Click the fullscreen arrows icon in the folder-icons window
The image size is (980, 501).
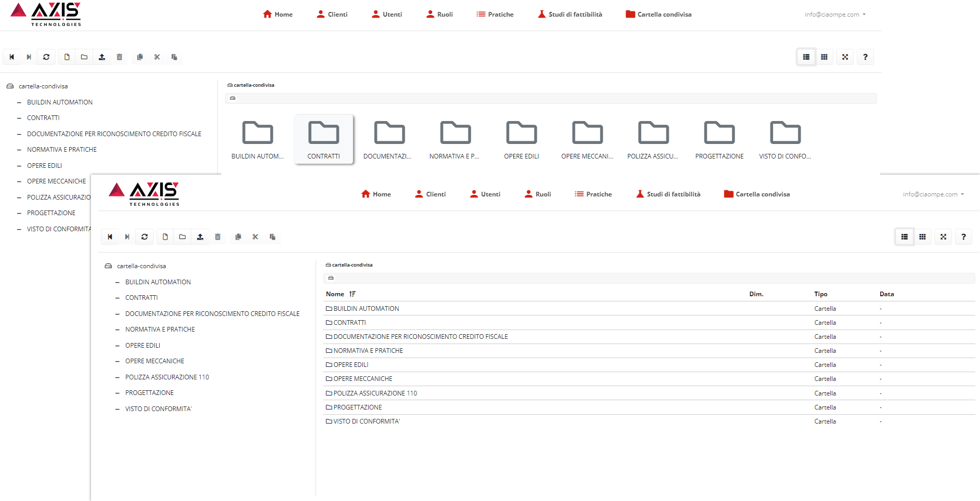tap(845, 57)
